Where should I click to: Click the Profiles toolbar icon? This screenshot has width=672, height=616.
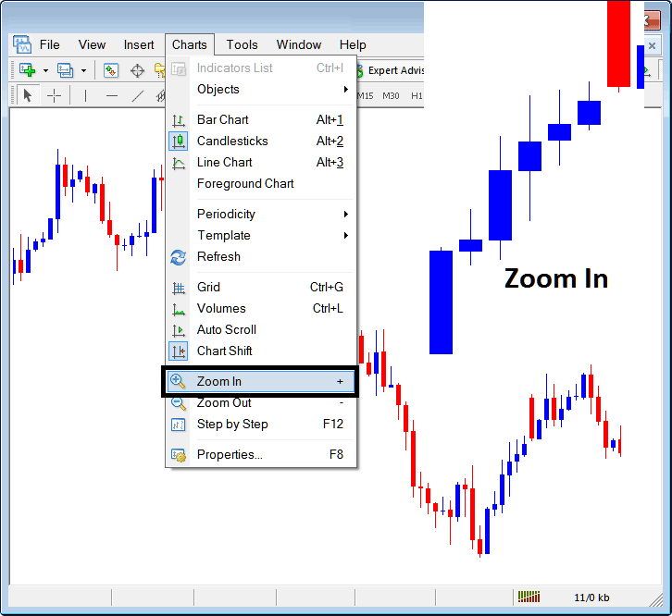point(65,70)
